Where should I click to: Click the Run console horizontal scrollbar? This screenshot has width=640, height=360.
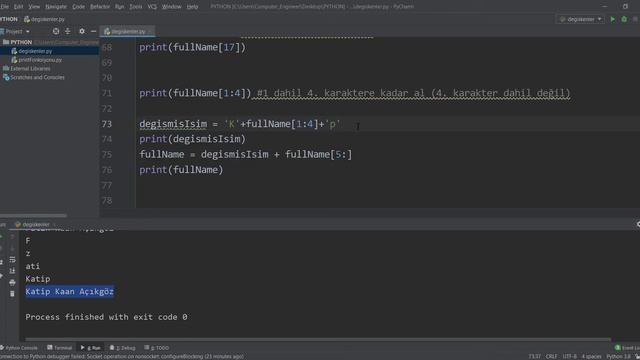coord(318,339)
